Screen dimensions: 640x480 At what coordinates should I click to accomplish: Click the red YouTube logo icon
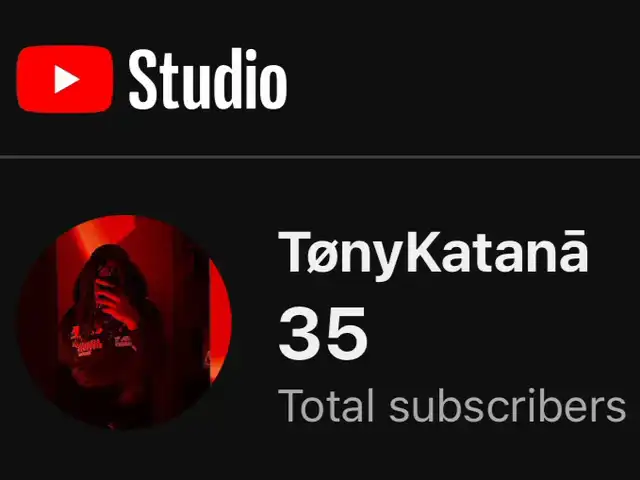pyautogui.click(x=65, y=79)
